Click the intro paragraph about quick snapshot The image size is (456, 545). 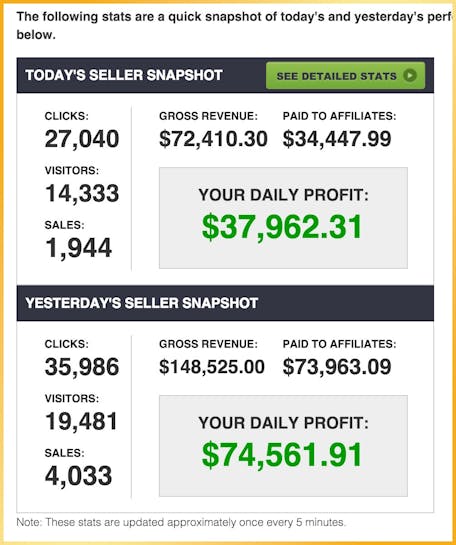click(x=236, y=26)
